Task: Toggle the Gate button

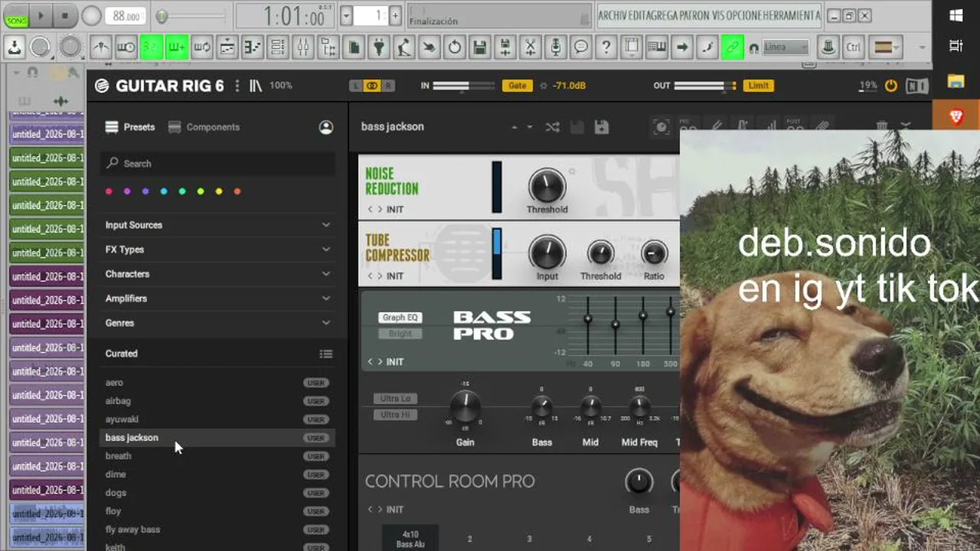Action: coord(518,86)
